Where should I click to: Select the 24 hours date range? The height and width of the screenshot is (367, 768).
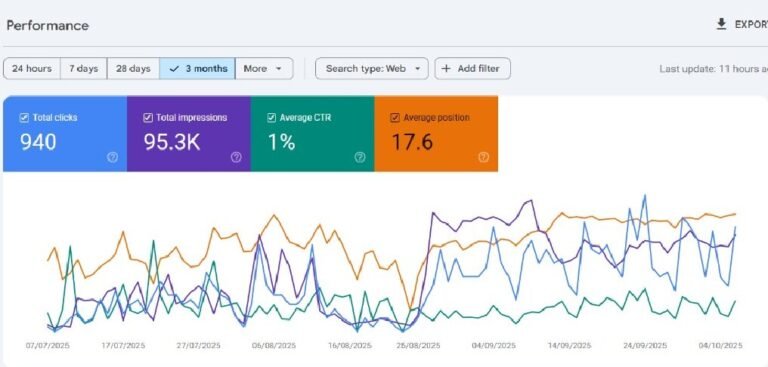pos(32,69)
